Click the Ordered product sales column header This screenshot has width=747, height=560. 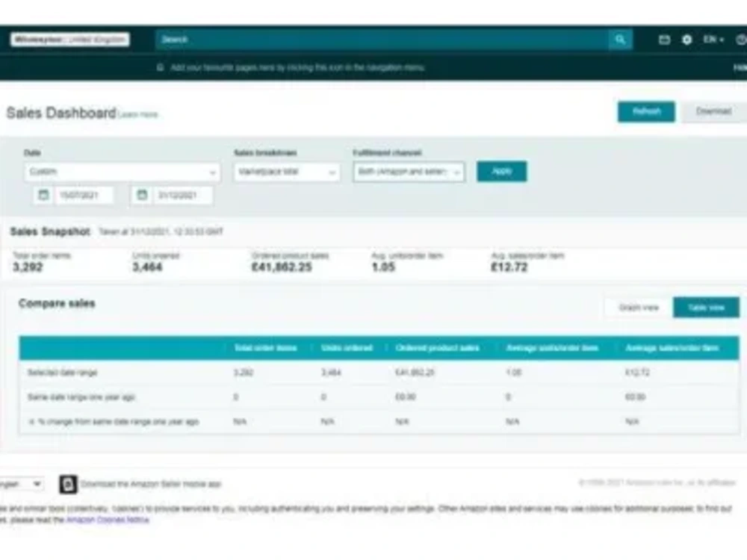point(437,348)
